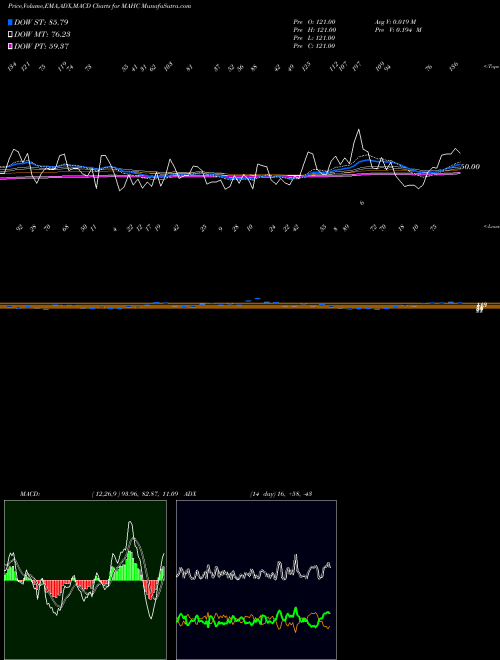Click the ADX (14 day) values text
Screen dimensions: 500x660
tap(280, 494)
